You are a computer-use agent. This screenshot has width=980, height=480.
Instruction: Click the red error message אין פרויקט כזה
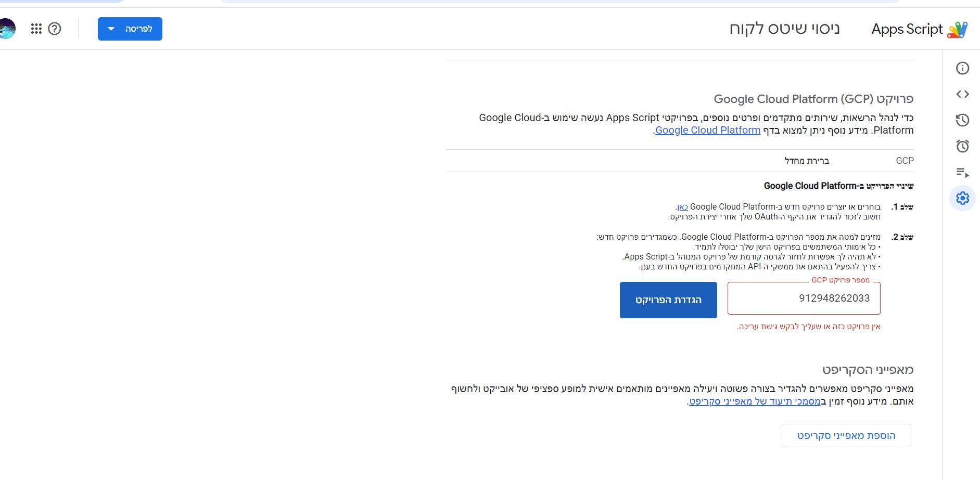pos(809,327)
